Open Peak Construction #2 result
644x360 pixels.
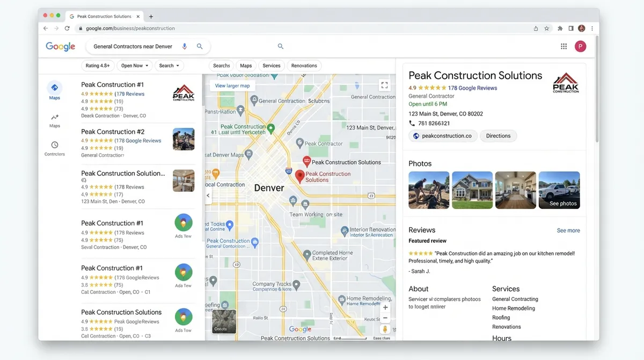coord(113,132)
